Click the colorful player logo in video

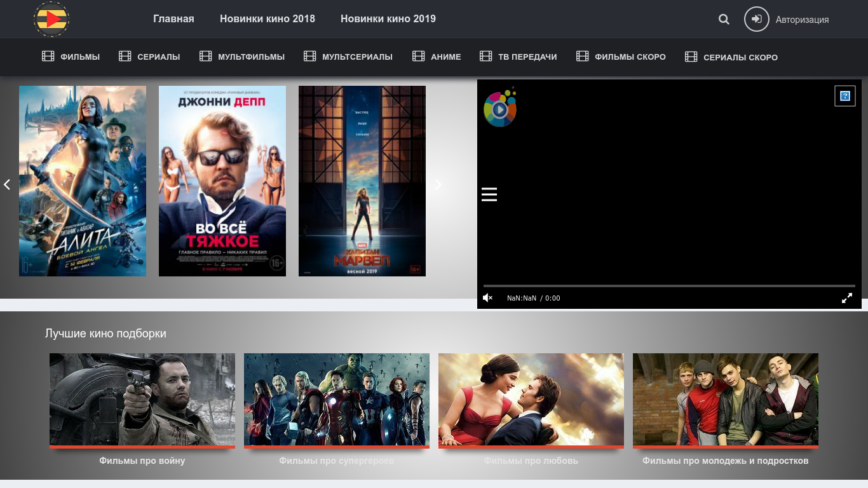pyautogui.click(x=500, y=108)
